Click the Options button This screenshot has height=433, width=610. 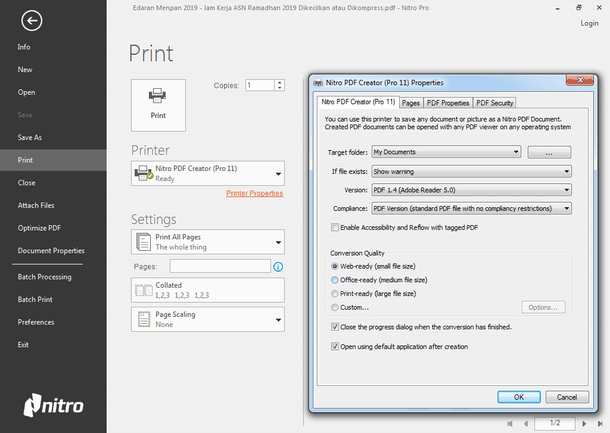click(x=543, y=307)
